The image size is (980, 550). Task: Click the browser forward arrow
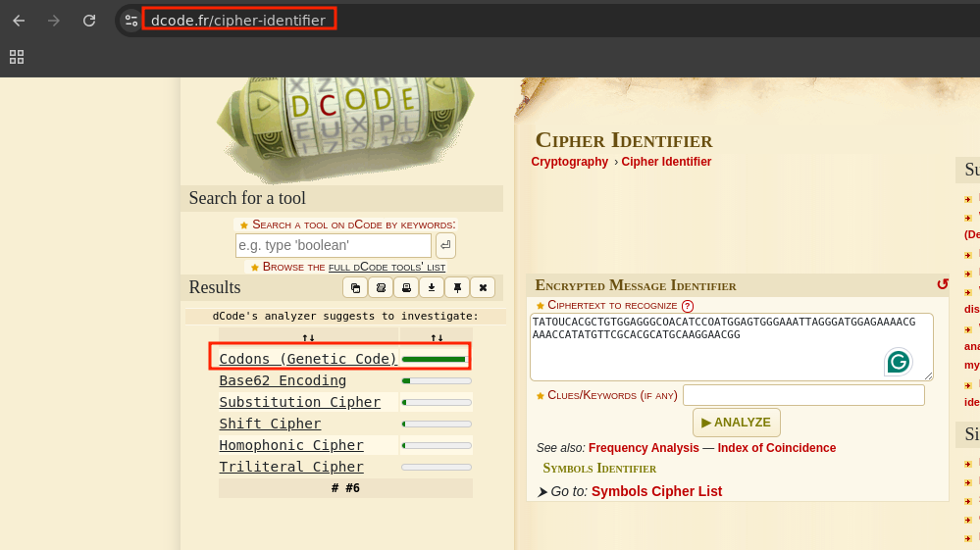[x=54, y=21]
